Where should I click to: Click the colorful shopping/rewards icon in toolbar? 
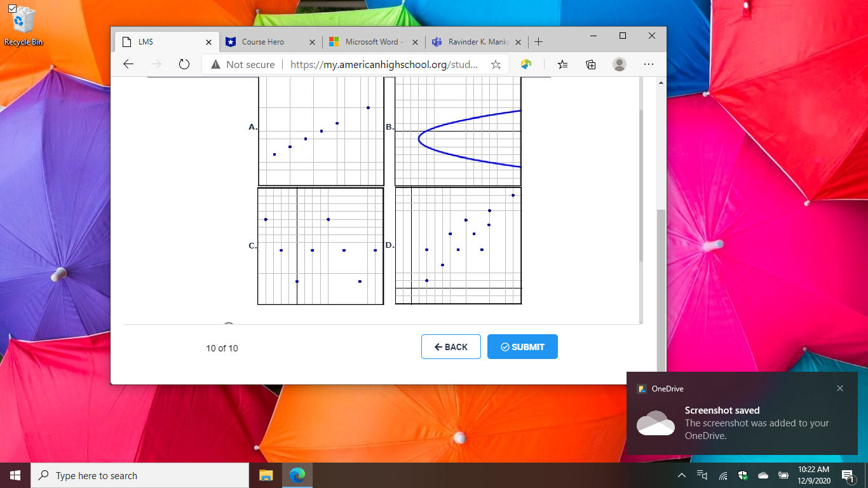(524, 64)
